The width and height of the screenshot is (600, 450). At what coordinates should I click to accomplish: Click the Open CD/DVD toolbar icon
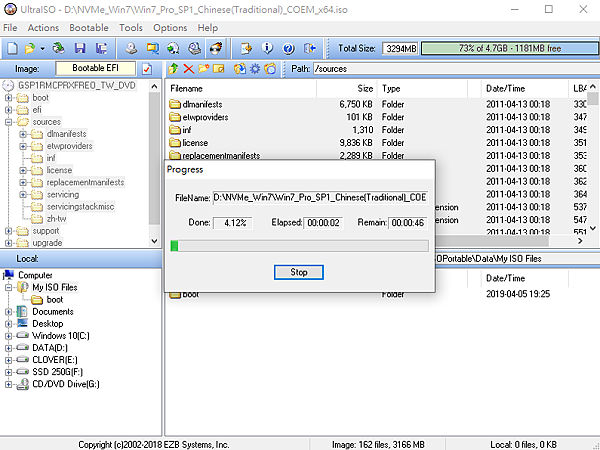[x=59, y=49]
